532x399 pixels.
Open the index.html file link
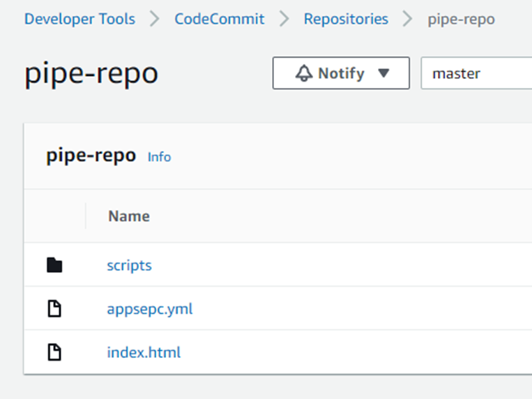coord(144,352)
